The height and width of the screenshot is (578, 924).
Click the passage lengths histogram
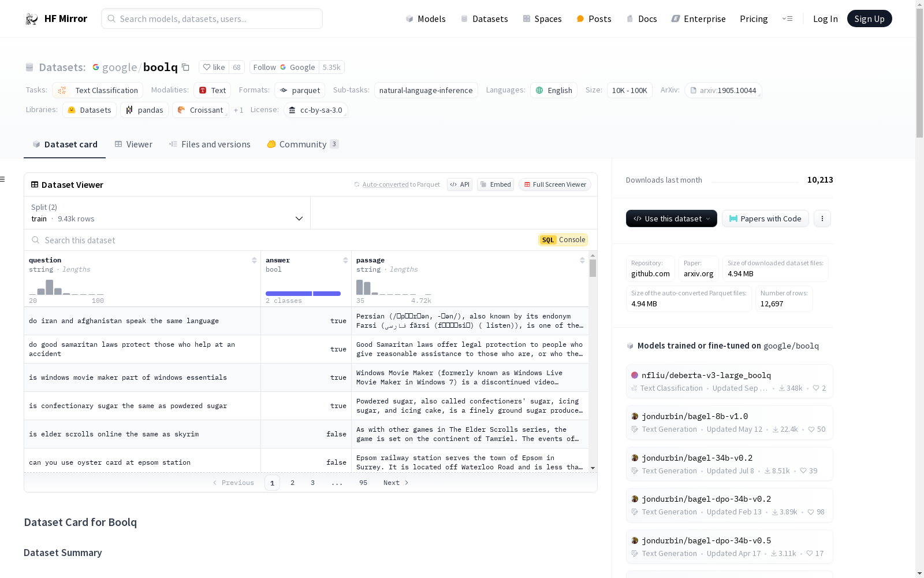tap(394, 287)
